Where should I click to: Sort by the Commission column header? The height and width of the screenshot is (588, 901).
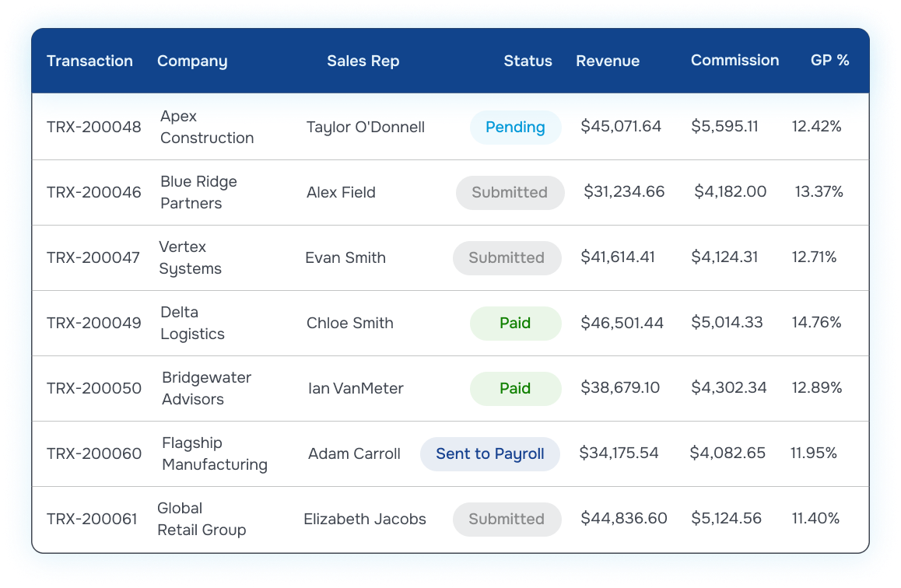point(735,61)
